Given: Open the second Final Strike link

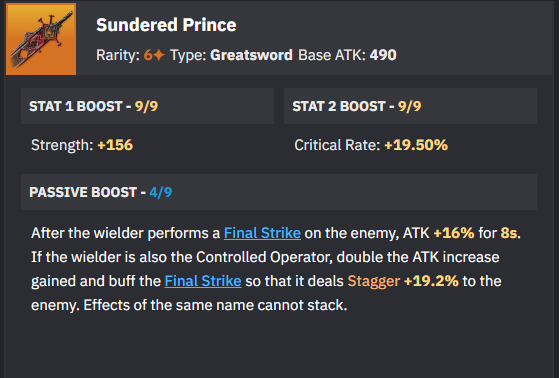Looking at the screenshot, I should pos(203,281).
